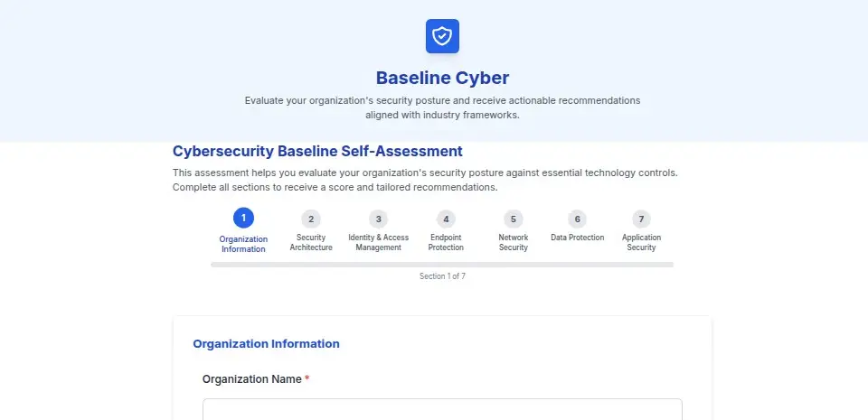The height and width of the screenshot is (420, 868).
Task: Jump to the Data Protection step label
Action: click(577, 238)
